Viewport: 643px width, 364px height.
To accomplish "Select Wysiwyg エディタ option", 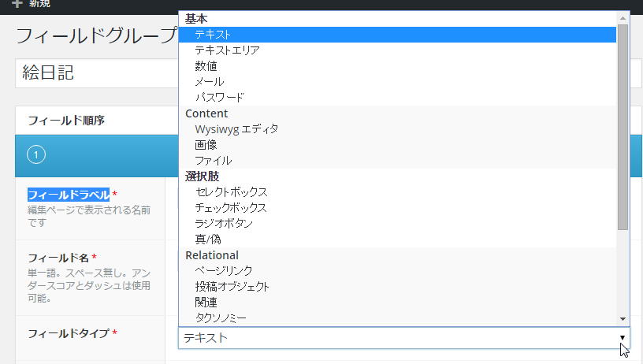I will 397,129.
